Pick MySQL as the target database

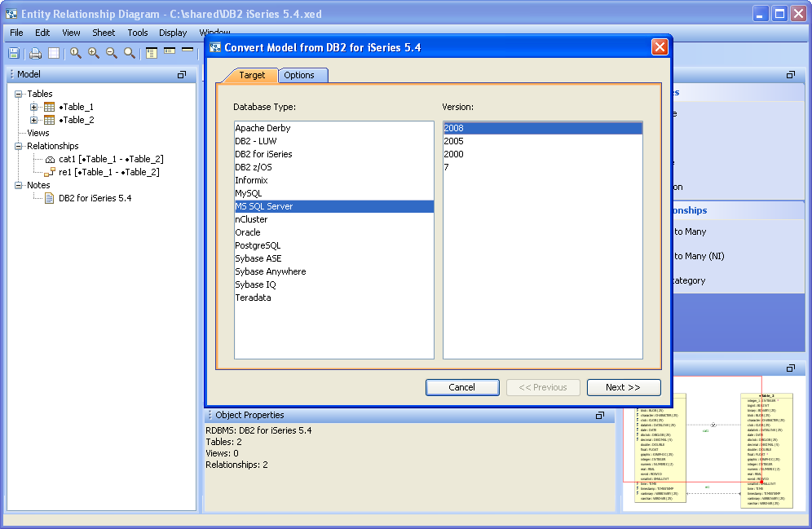tap(334, 194)
